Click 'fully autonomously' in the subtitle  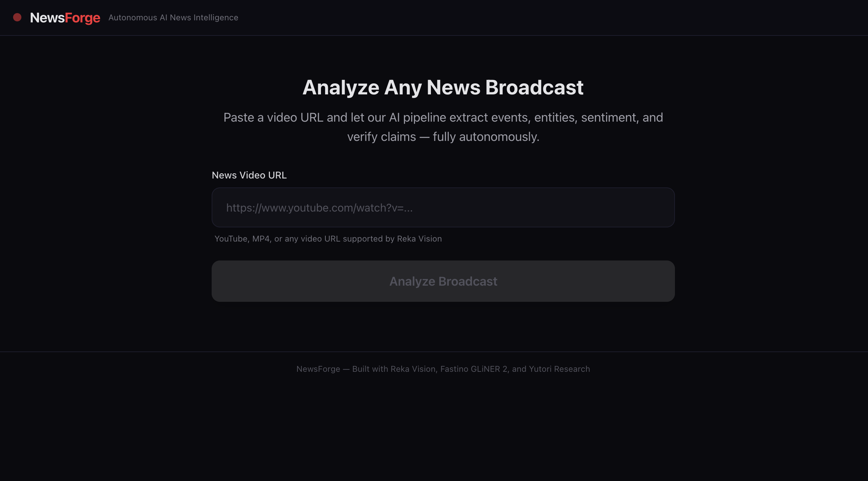(x=486, y=137)
